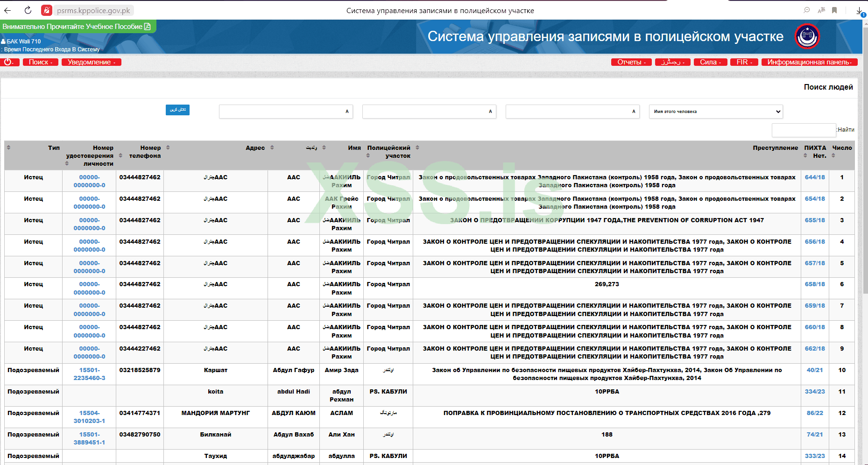Open the رجسٹرز dropdown menu
868x465 pixels.
pos(673,62)
